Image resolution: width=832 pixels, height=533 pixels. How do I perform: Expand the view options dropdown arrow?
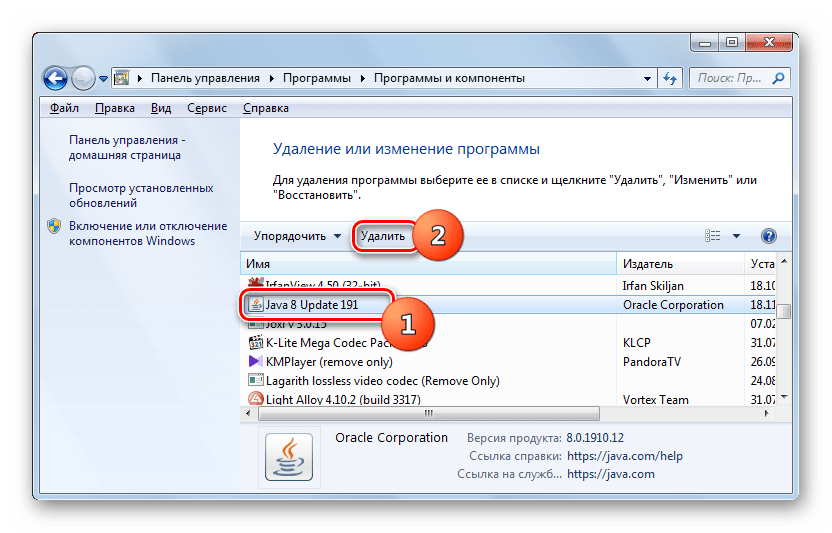tap(737, 236)
